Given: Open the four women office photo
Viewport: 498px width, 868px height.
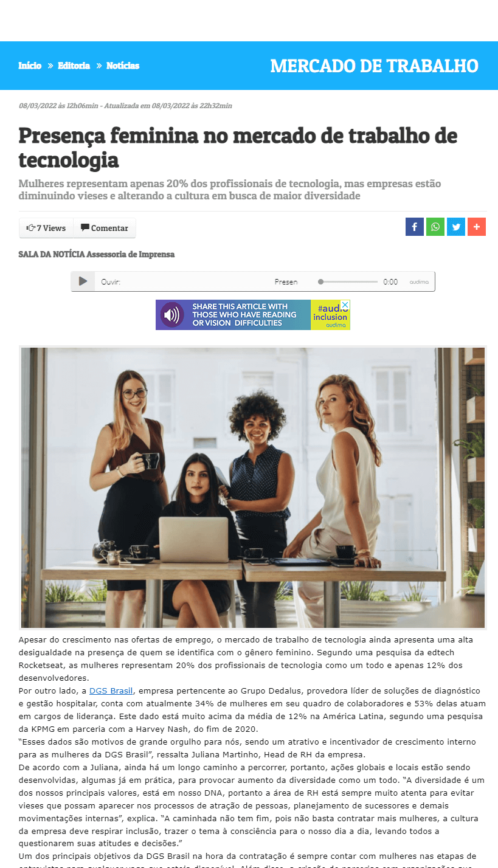Looking at the screenshot, I should tap(253, 487).
